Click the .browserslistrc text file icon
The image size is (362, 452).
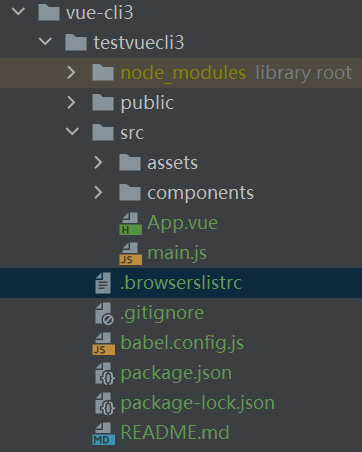coord(103,283)
